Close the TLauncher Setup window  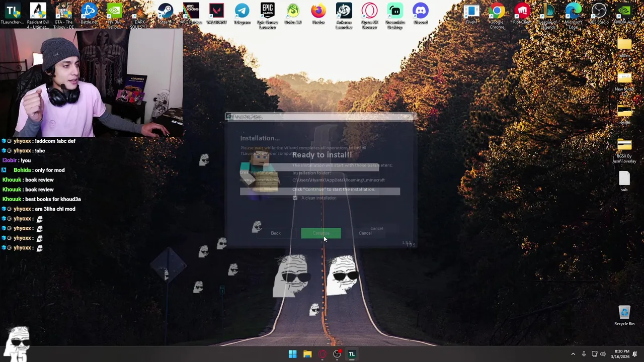coord(409,117)
